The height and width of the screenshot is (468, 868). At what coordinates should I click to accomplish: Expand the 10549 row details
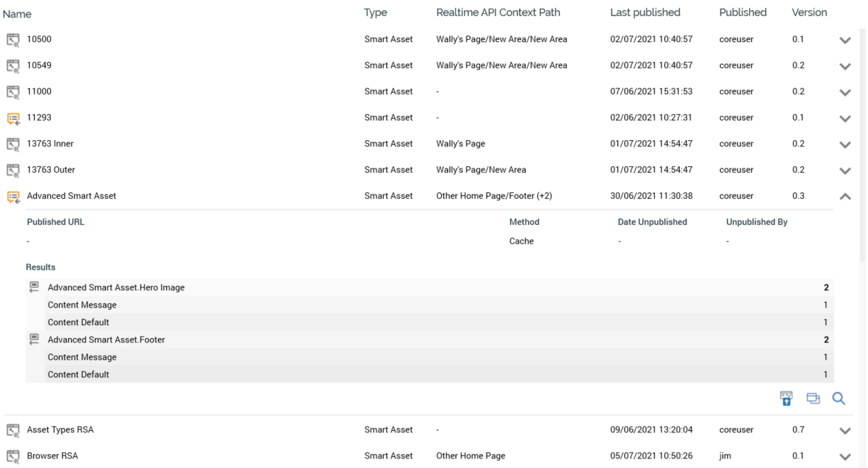point(845,66)
